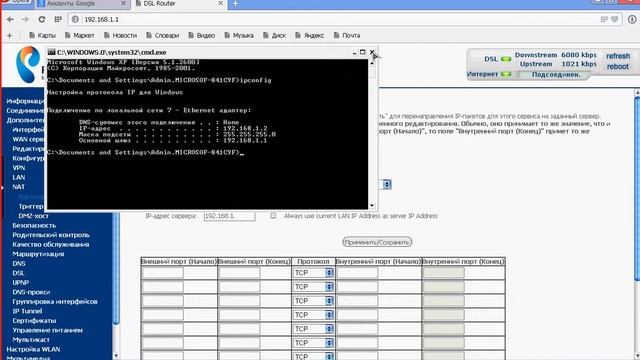Open IP Tunnel in the sidebar

27,311
